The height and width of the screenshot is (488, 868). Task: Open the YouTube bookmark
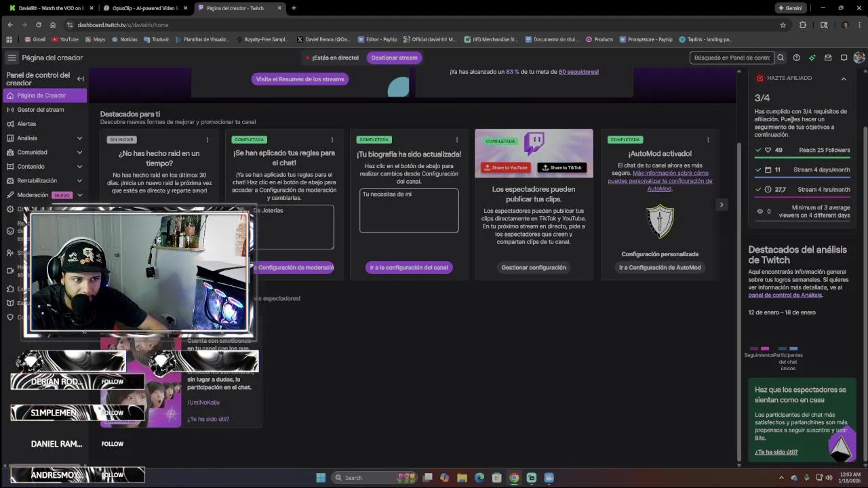point(64,39)
